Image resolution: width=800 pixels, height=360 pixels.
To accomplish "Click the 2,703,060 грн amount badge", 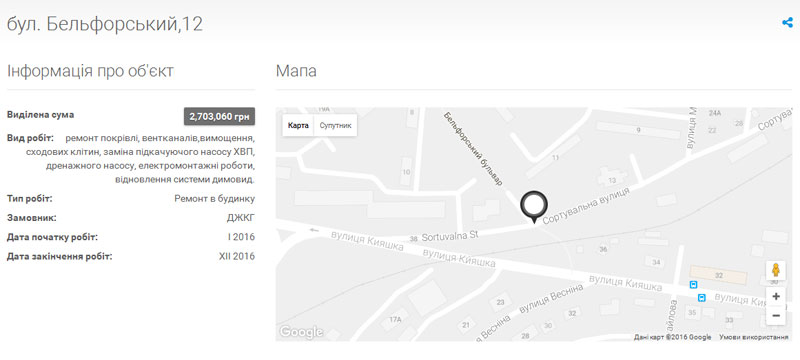I will pos(219,116).
